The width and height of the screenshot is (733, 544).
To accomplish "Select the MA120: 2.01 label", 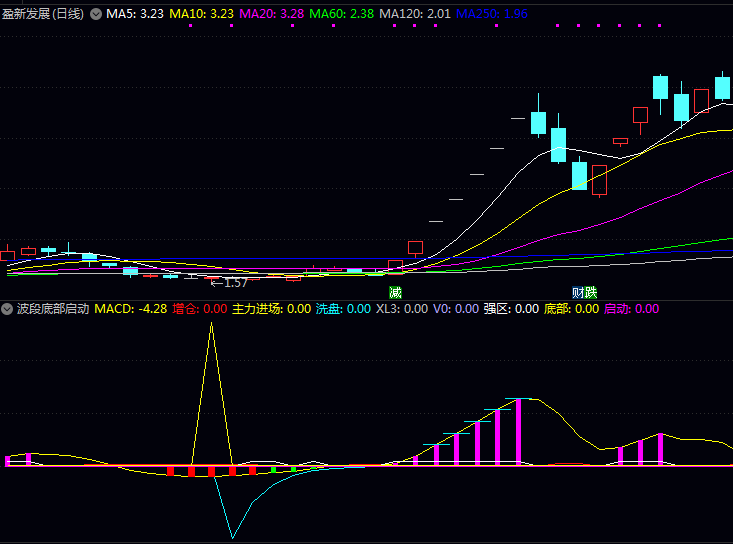I will [415, 14].
